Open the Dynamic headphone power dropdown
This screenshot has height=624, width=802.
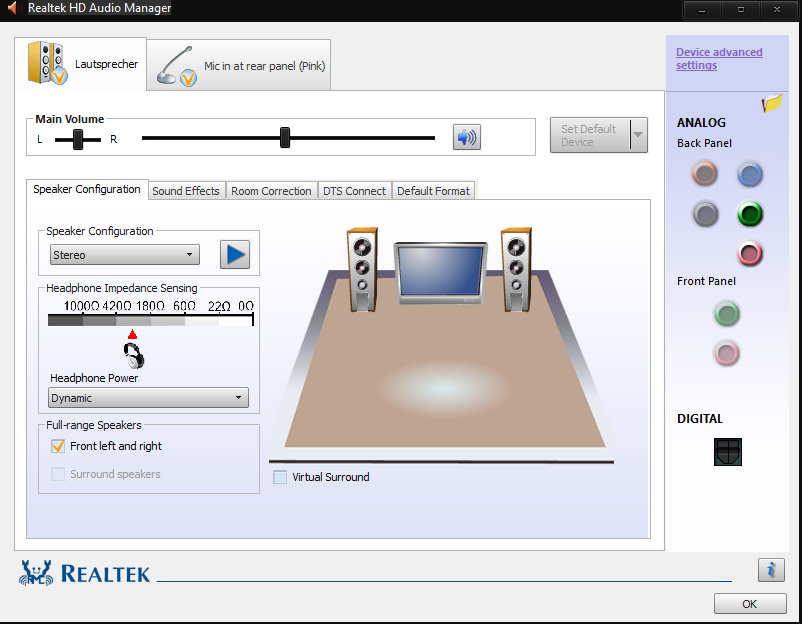pyautogui.click(x=148, y=398)
